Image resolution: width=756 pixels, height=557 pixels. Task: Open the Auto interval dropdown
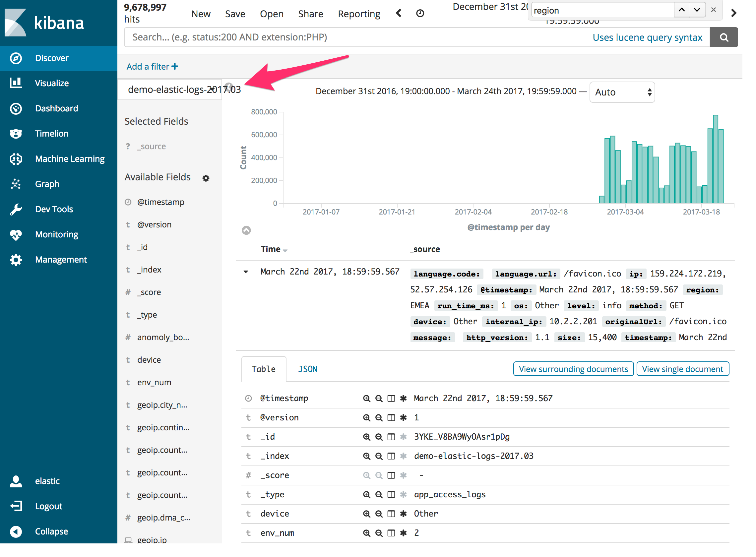(622, 92)
